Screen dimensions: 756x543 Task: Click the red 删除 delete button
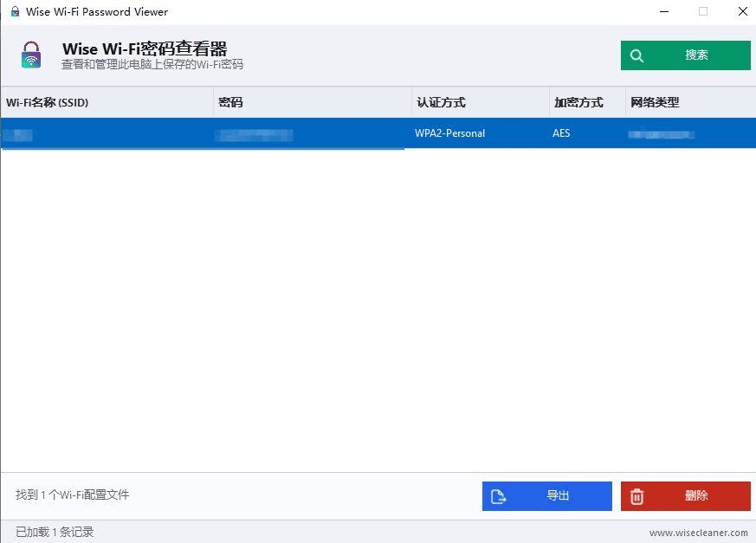pyautogui.click(x=685, y=495)
